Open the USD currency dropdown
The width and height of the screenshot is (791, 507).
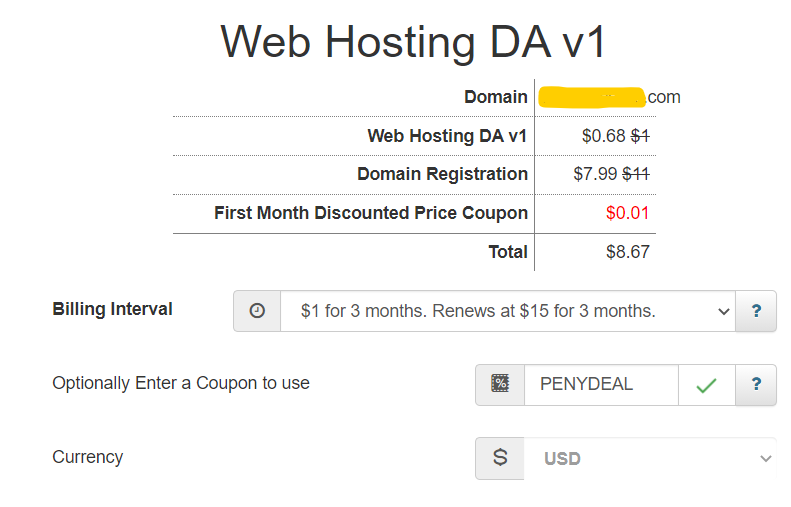(x=650, y=458)
